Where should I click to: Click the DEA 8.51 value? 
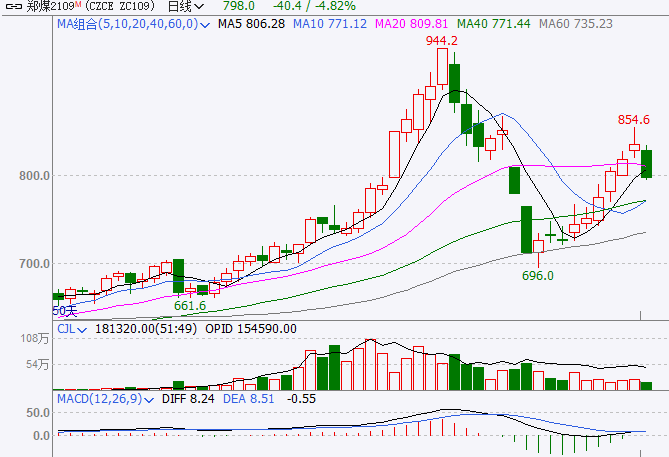[x=249, y=399]
